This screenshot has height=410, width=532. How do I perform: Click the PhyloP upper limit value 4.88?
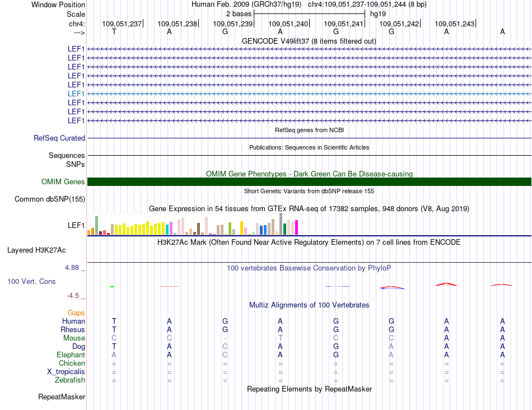coord(72,268)
